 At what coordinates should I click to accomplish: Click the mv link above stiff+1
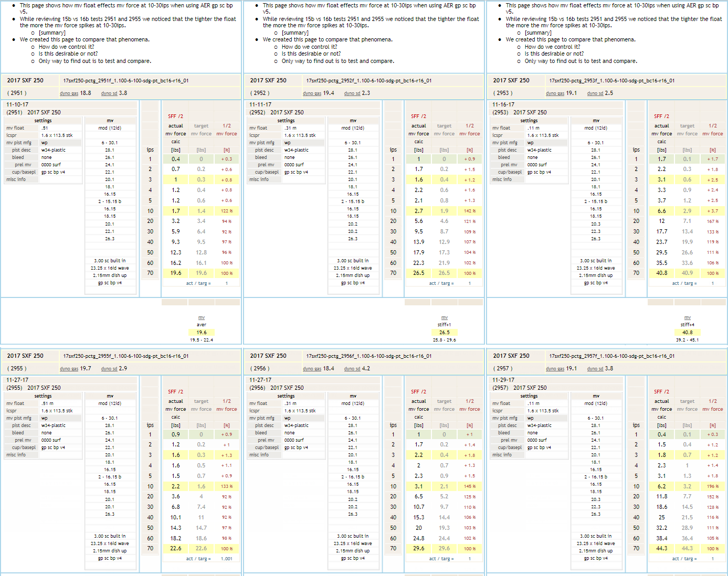tap(445, 317)
